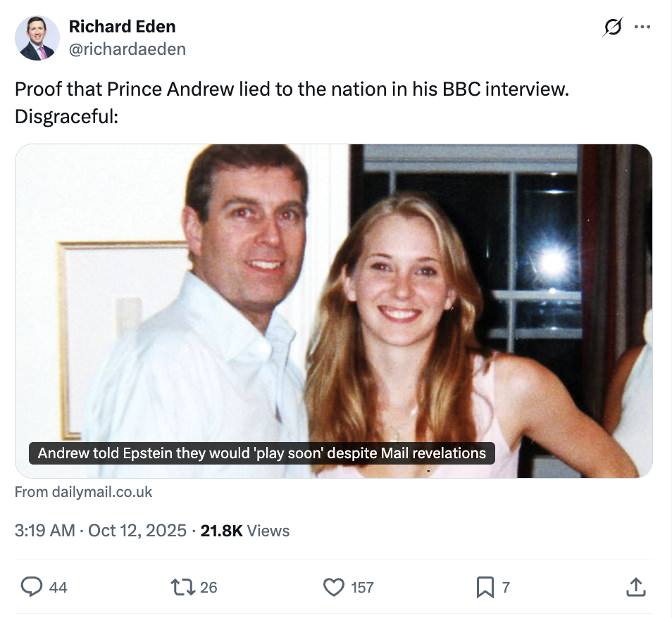
Task: Click the 'play soon' article headline caption
Action: pyautogui.click(x=261, y=453)
